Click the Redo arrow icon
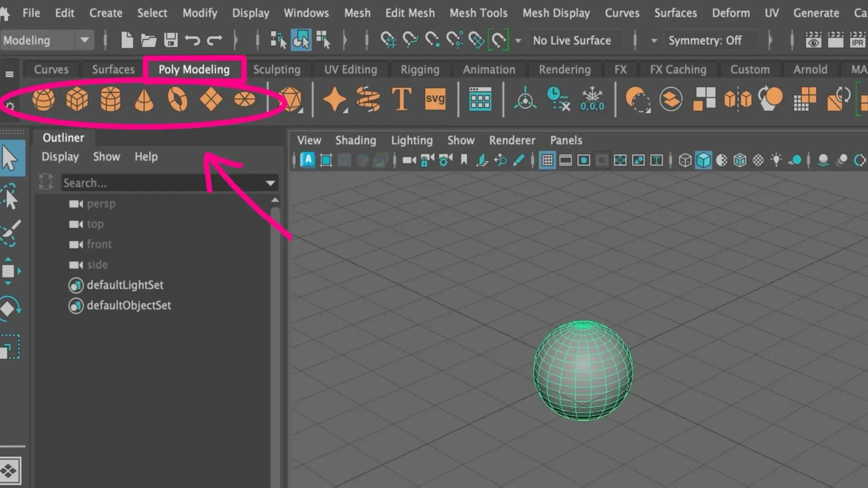This screenshot has width=868, height=488. 215,40
